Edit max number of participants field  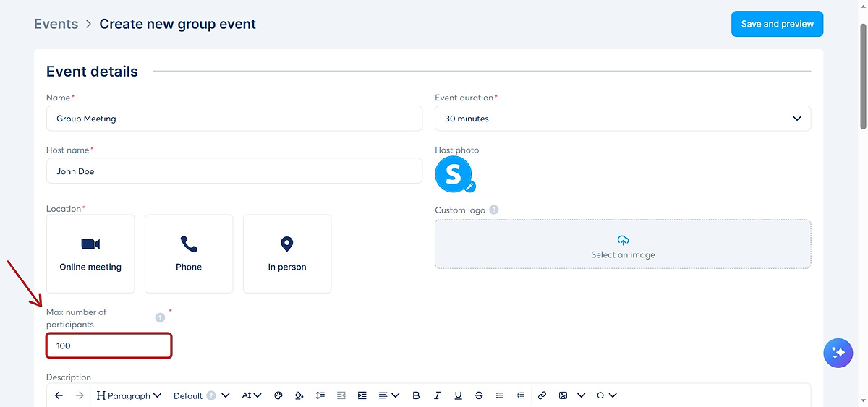109,346
